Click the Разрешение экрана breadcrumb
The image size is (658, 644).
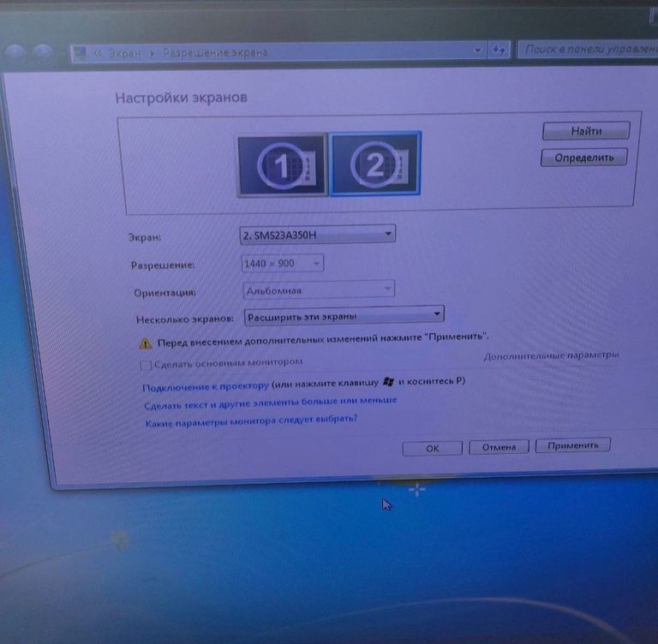click(215, 52)
